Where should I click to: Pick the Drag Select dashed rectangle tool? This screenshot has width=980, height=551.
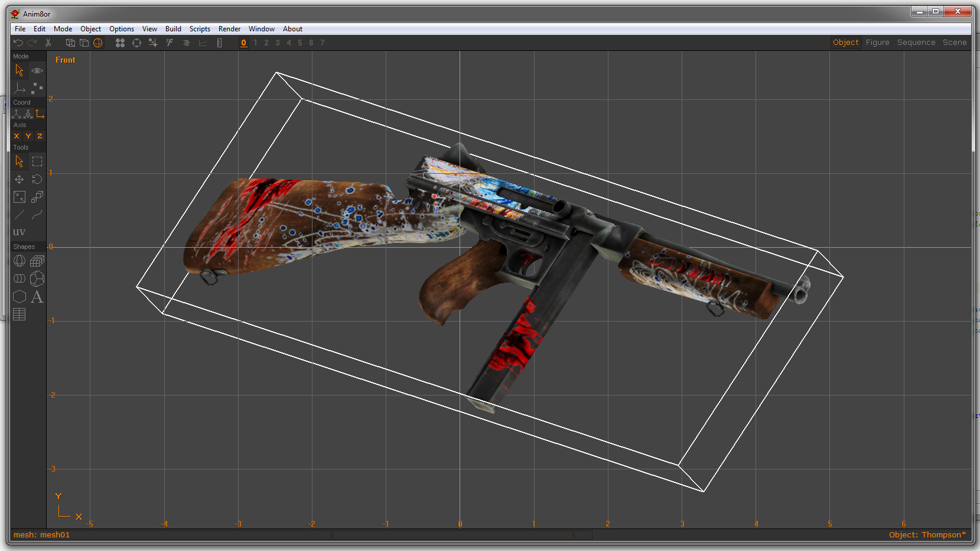37,161
